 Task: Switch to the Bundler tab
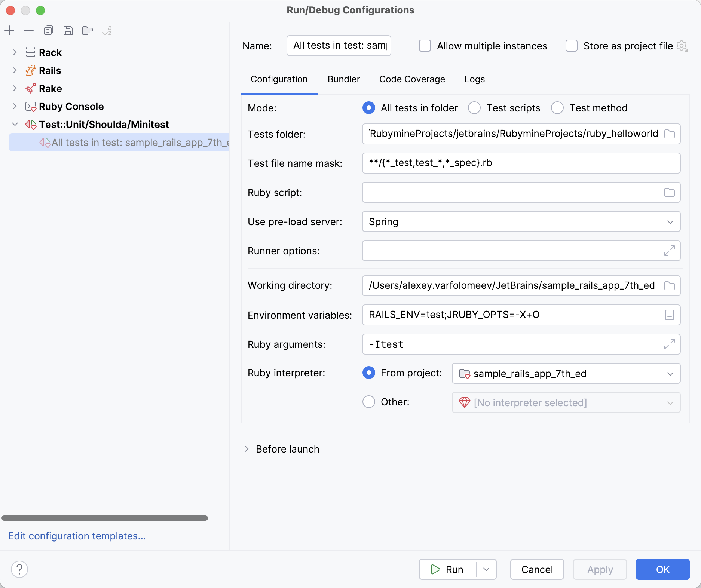click(x=343, y=79)
